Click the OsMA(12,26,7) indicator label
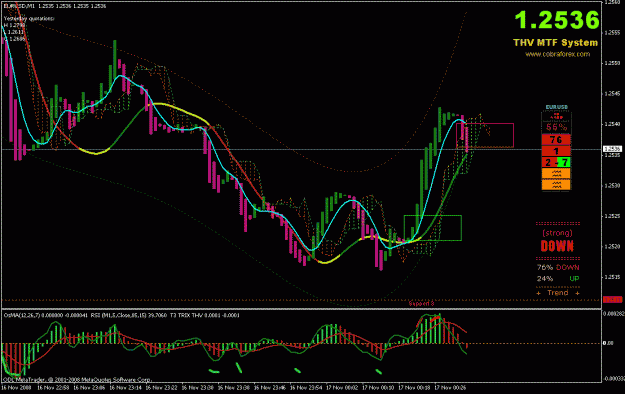The width and height of the screenshot is (625, 394). point(46,315)
